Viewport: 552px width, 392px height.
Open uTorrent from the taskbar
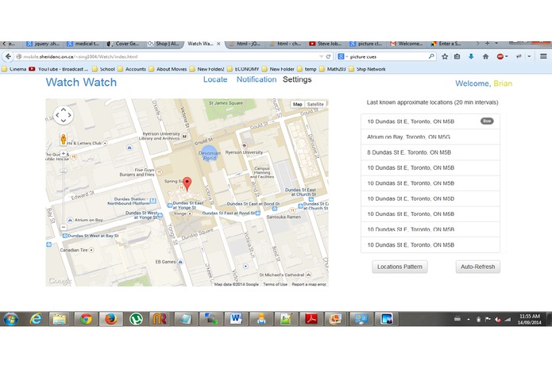point(136,319)
